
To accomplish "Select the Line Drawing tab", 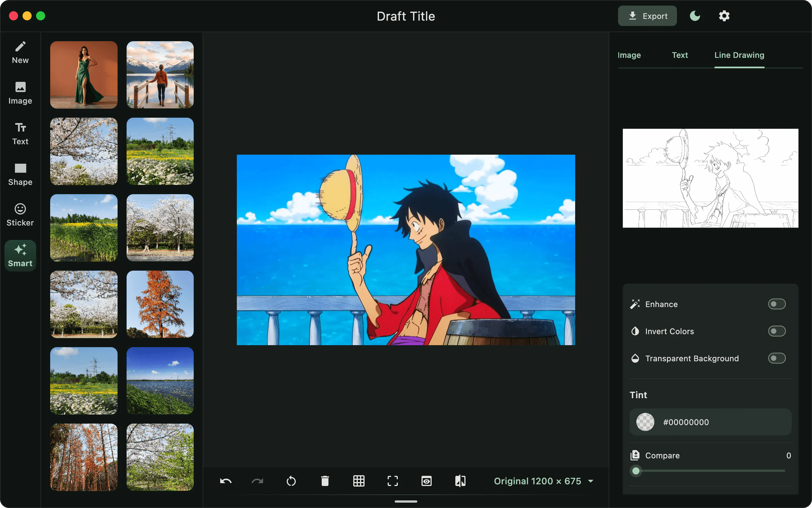I will pos(739,55).
